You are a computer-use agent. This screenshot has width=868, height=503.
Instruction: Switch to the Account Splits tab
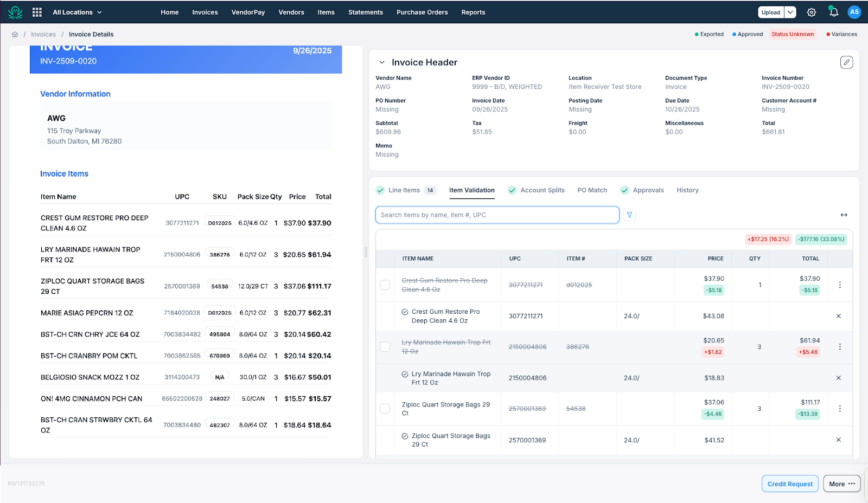pyautogui.click(x=536, y=190)
